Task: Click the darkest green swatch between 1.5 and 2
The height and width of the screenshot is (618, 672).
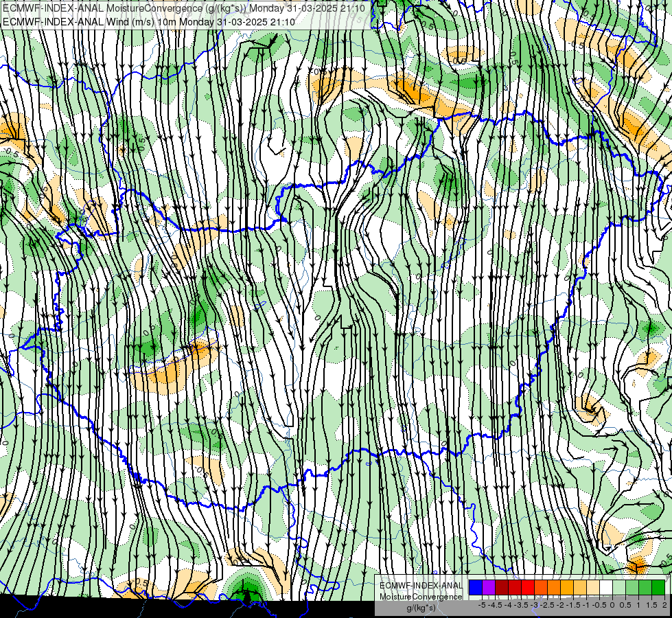Action: 658,587
